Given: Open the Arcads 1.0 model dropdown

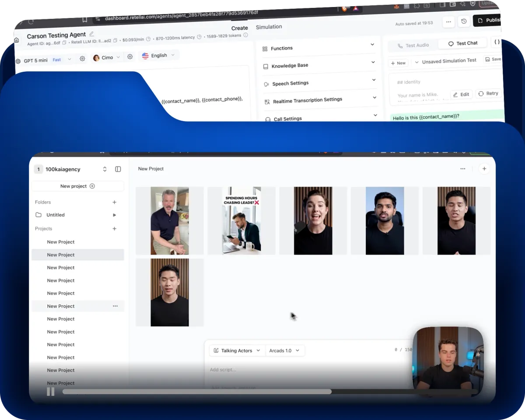Looking at the screenshot, I should (x=284, y=350).
